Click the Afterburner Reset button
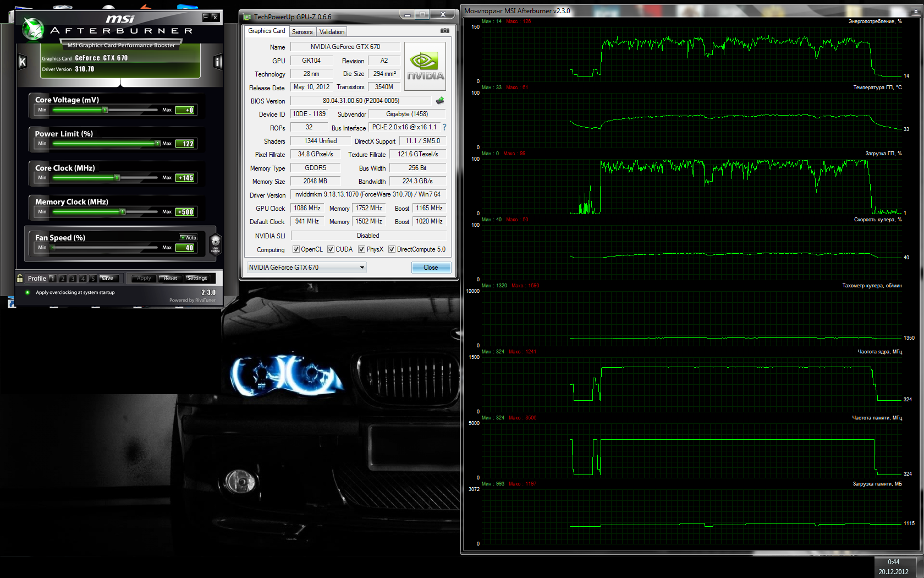 170,279
